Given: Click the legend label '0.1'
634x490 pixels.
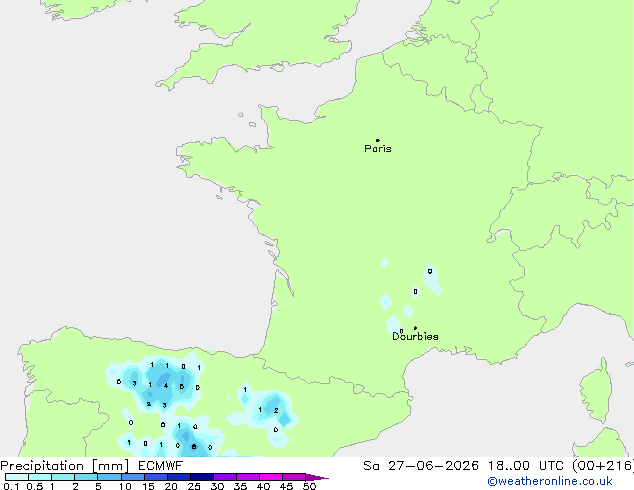Looking at the screenshot, I should 11,486.
